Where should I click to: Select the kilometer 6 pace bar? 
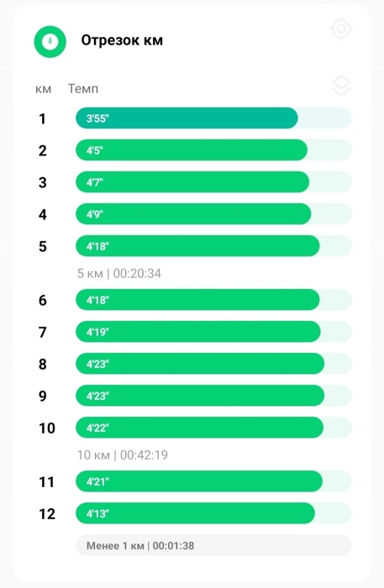pos(213,300)
